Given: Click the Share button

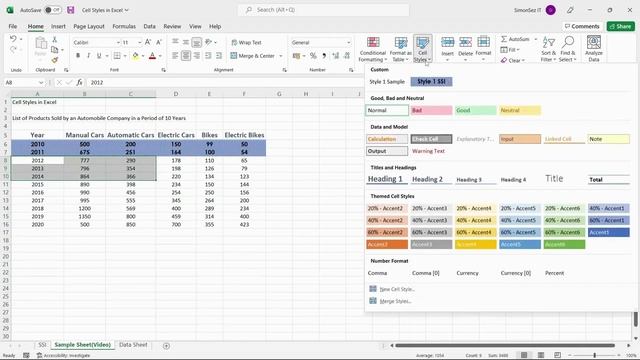Looking at the screenshot, I should pyautogui.click(x=620, y=26).
